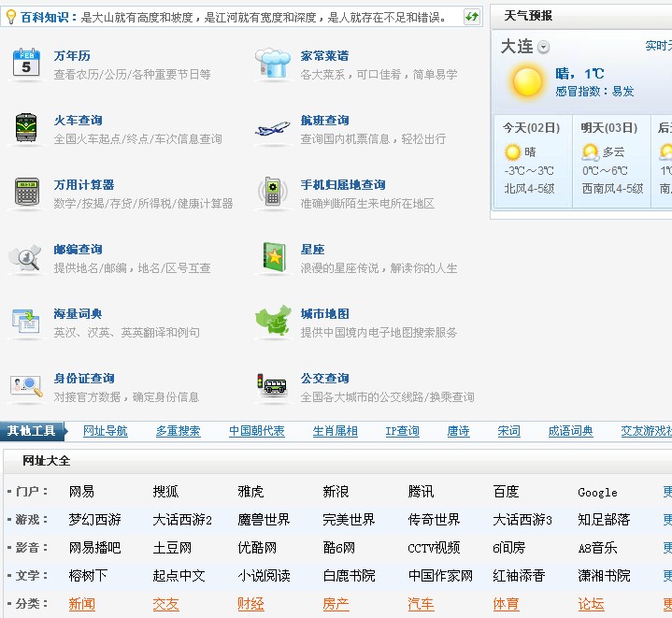The image size is (672, 618).
Task: Open 知足部落 in the 游戏 row
Action: click(604, 520)
